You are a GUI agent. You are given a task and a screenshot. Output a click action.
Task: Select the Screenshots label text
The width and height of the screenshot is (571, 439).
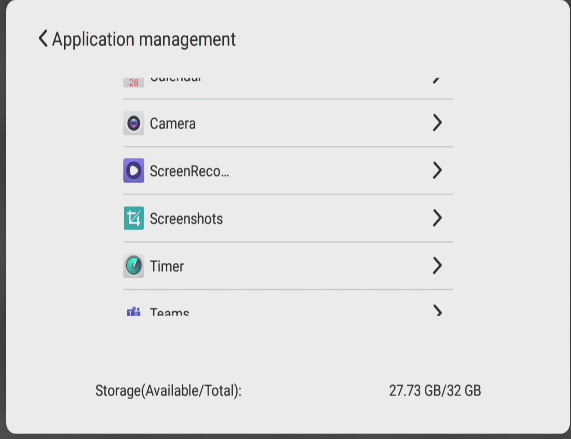point(186,218)
